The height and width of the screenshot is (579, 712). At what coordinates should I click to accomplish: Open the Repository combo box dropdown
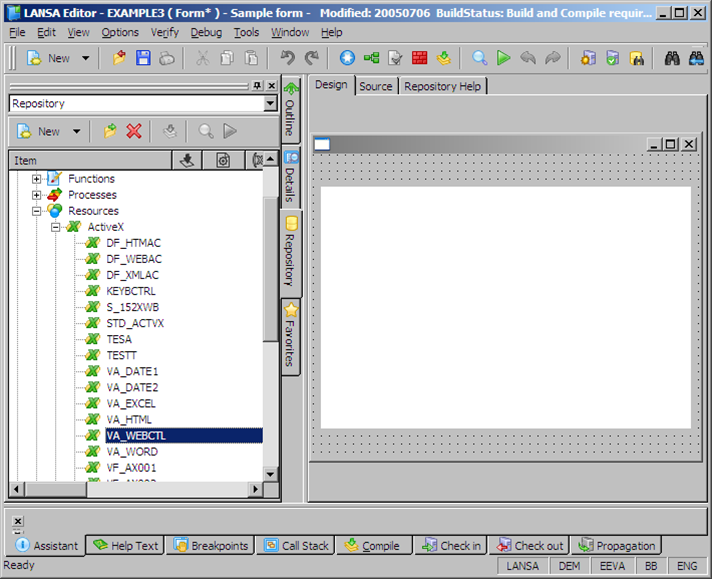[x=270, y=104]
